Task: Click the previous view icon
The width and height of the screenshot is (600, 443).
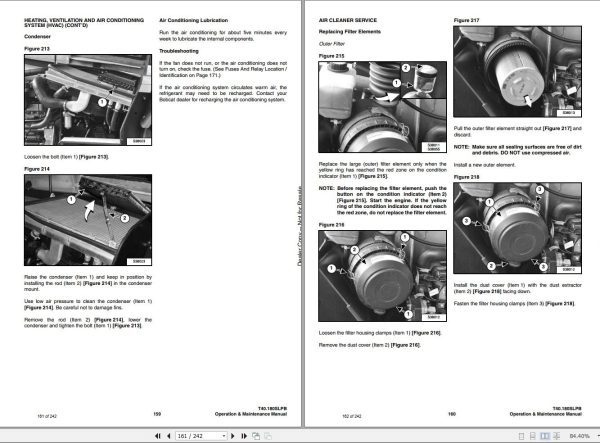Action: pos(256,436)
